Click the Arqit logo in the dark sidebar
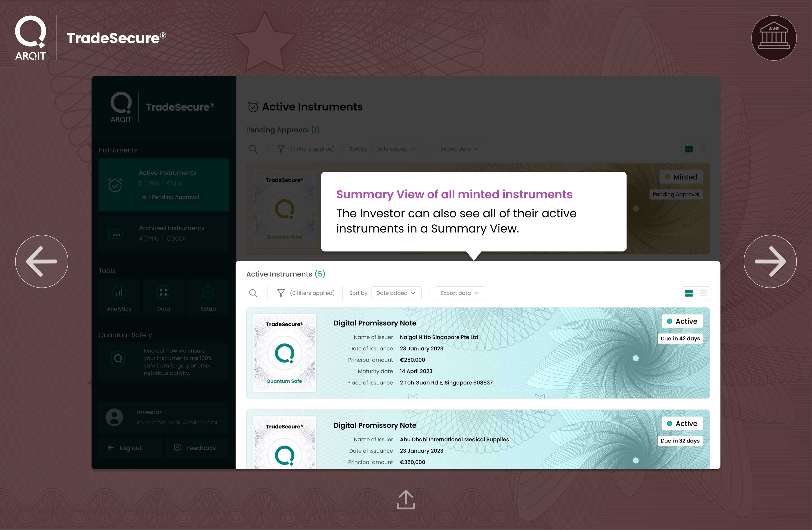Image resolution: width=812 pixels, height=530 pixels. tap(121, 107)
